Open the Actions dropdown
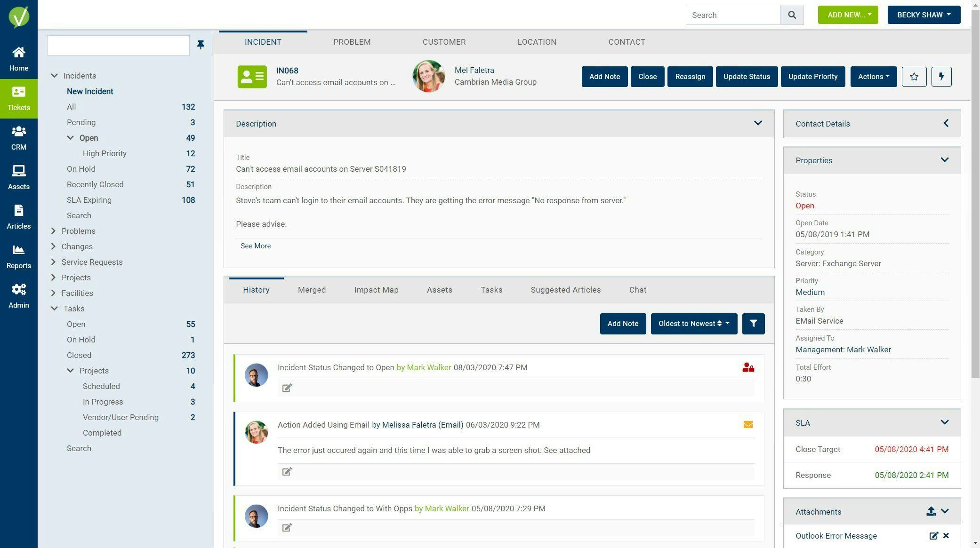 point(873,77)
